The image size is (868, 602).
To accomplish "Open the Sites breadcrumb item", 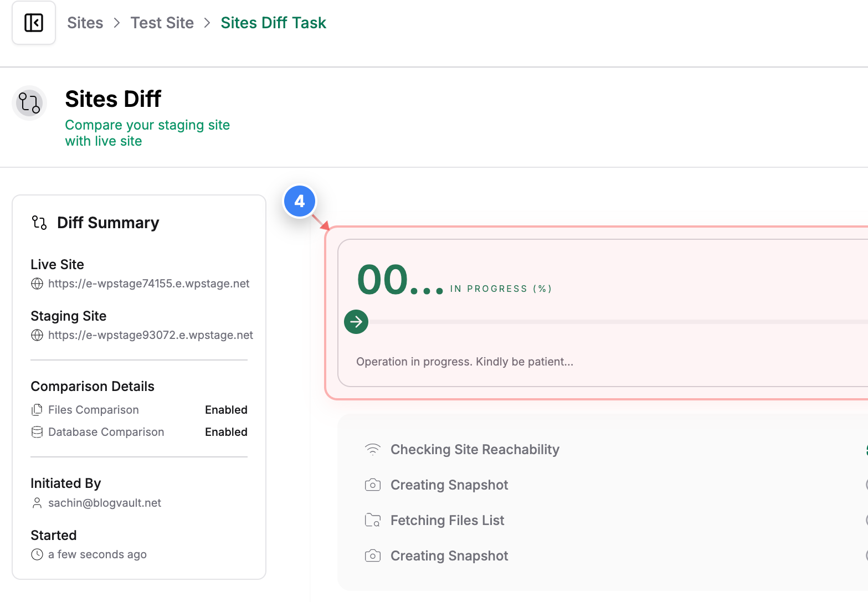I will [85, 23].
